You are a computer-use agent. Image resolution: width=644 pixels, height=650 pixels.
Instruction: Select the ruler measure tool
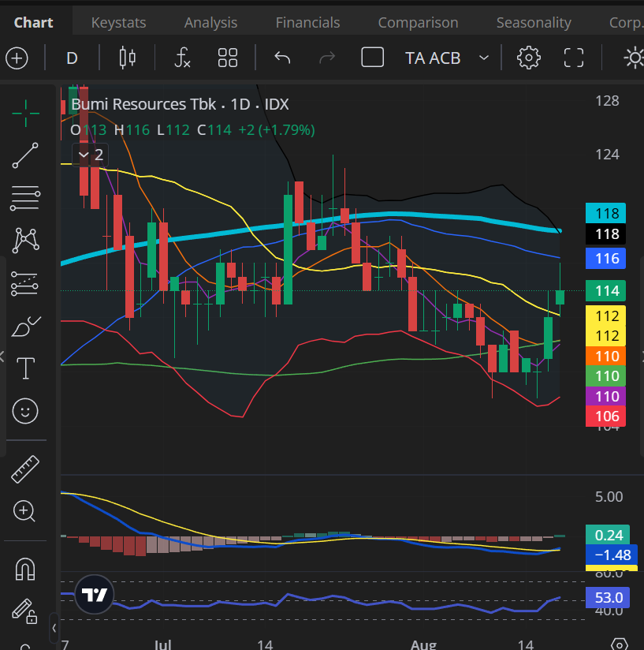25,469
